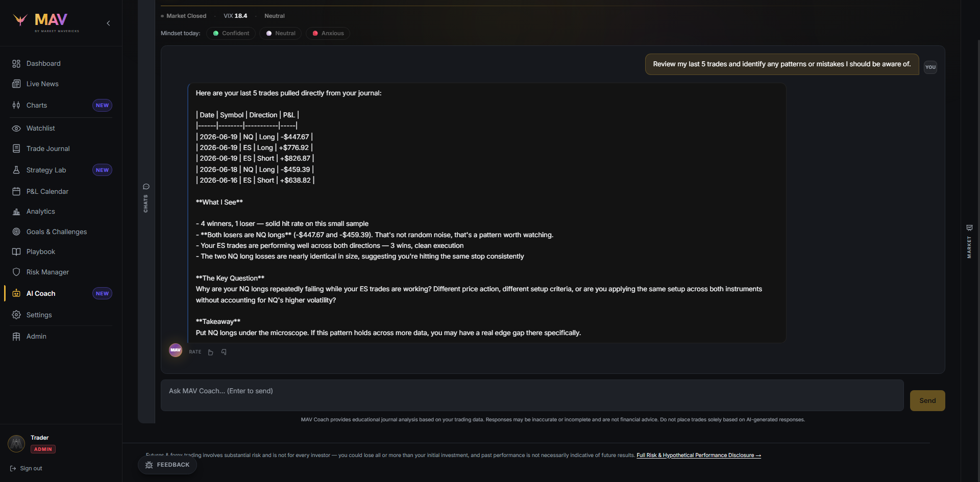Viewport: 980px width, 482px height.
Task: Click the Risk Manager shield icon
Action: click(16, 272)
